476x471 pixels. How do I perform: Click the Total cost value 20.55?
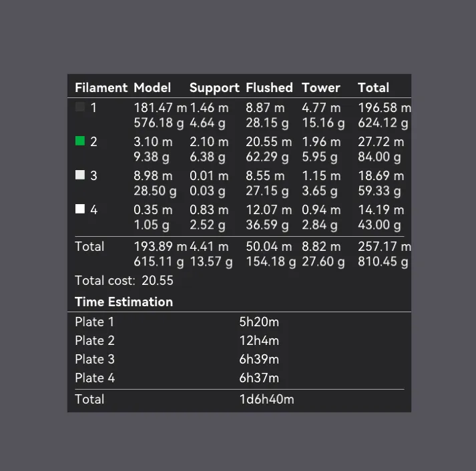(x=158, y=280)
